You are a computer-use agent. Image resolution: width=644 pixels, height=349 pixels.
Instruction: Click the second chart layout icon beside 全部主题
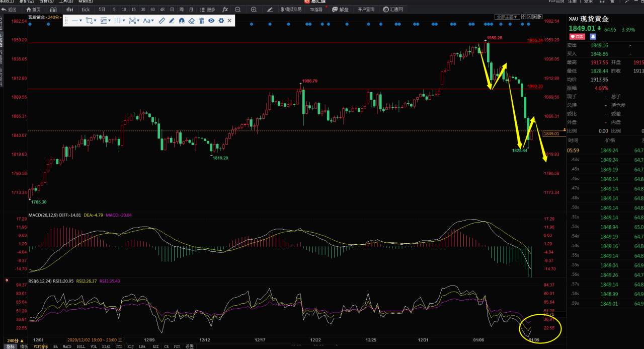tap(529, 17)
